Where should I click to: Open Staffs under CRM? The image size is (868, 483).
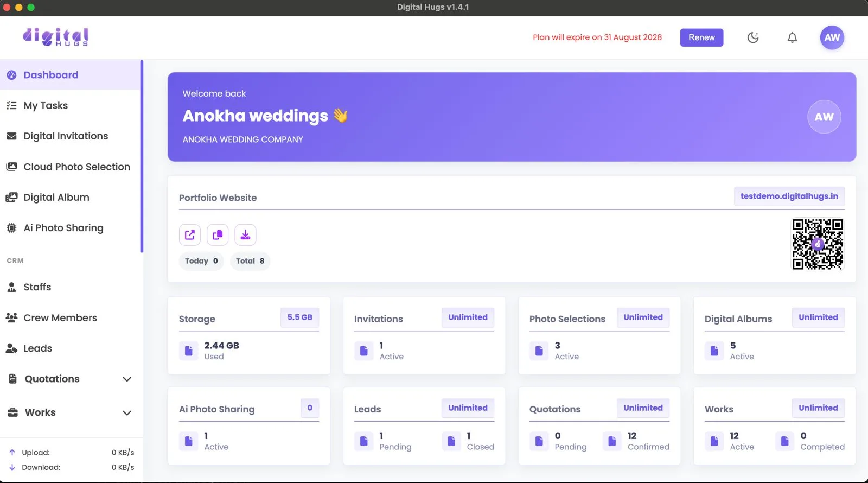click(71, 287)
